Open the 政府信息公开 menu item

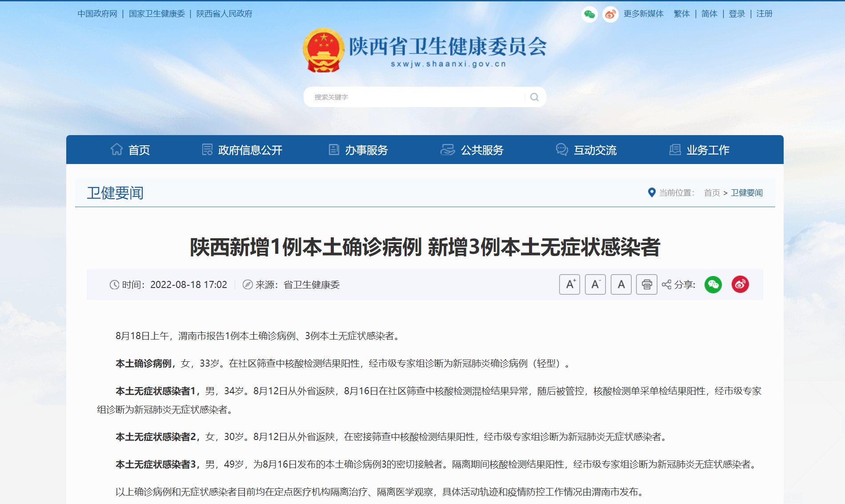(x=242, y=150)
